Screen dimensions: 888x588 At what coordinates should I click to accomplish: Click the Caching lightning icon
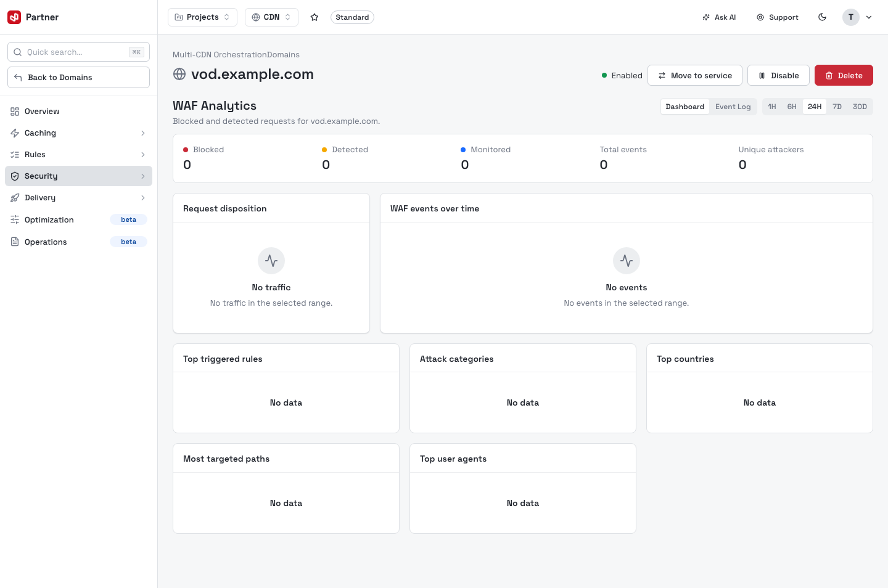point(15,133)
